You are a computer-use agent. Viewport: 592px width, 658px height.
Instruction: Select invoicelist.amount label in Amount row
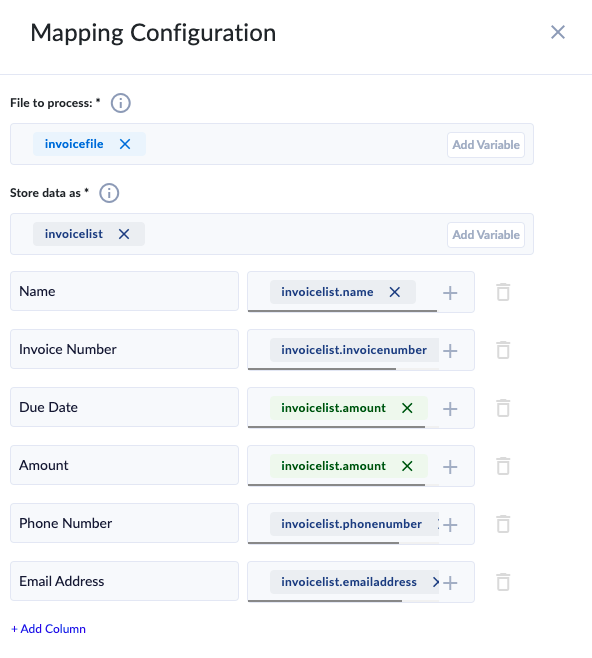[334, 466]
